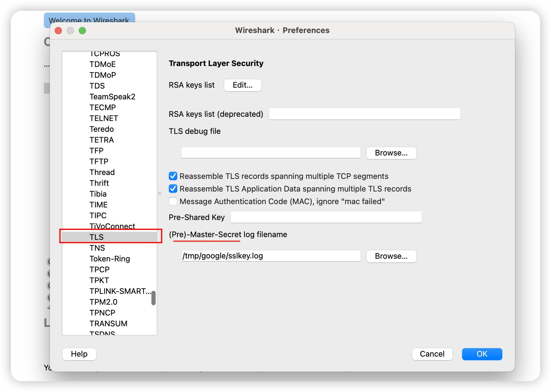Open Help for preferences
The image size is (551, 392).
point(79,354)
